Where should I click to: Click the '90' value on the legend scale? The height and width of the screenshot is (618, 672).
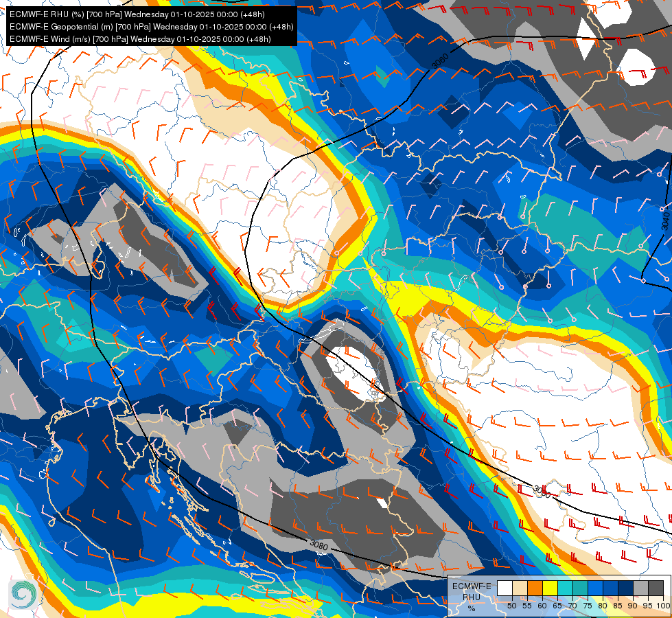633,606
